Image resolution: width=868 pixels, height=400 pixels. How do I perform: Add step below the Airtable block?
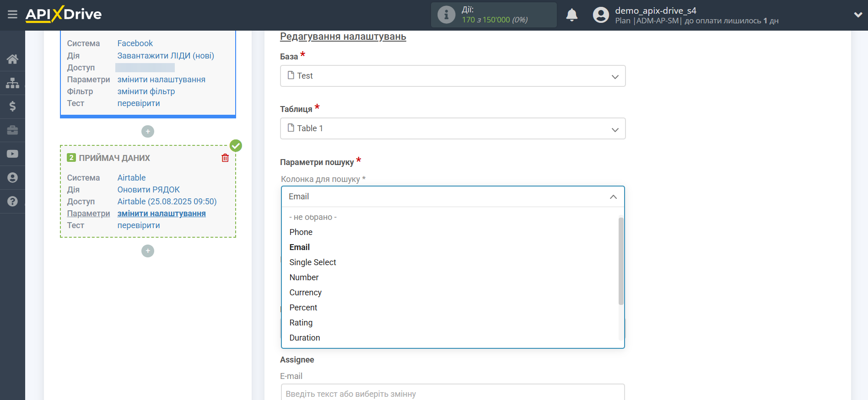pyautogui.click(x=147, y=251)
